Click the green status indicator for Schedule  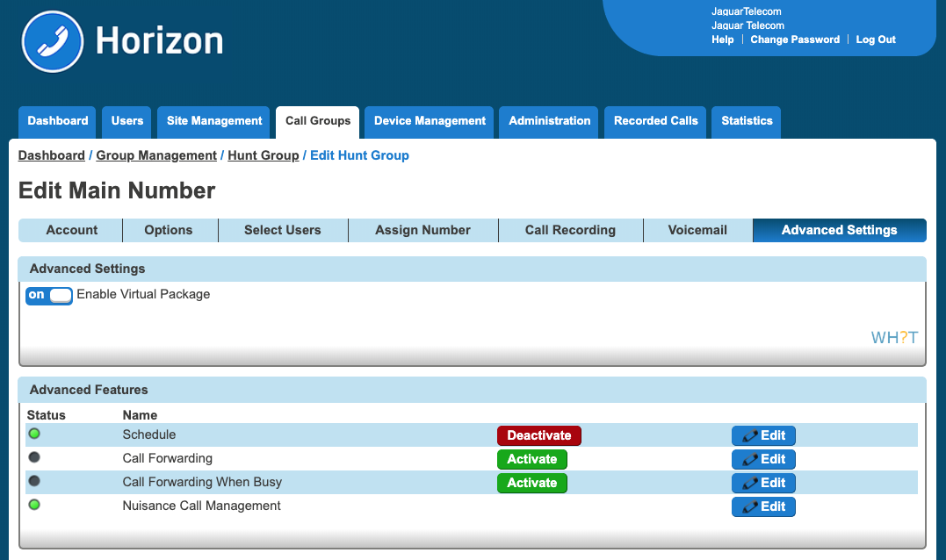[x=34, y=434]
